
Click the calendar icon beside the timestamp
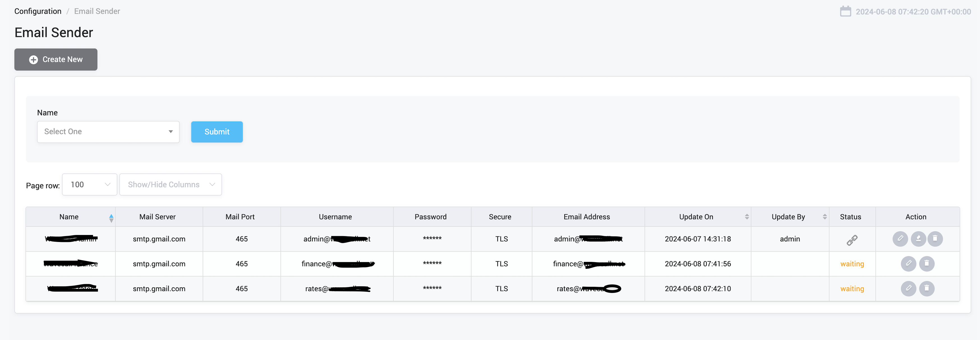pos(845,11)
